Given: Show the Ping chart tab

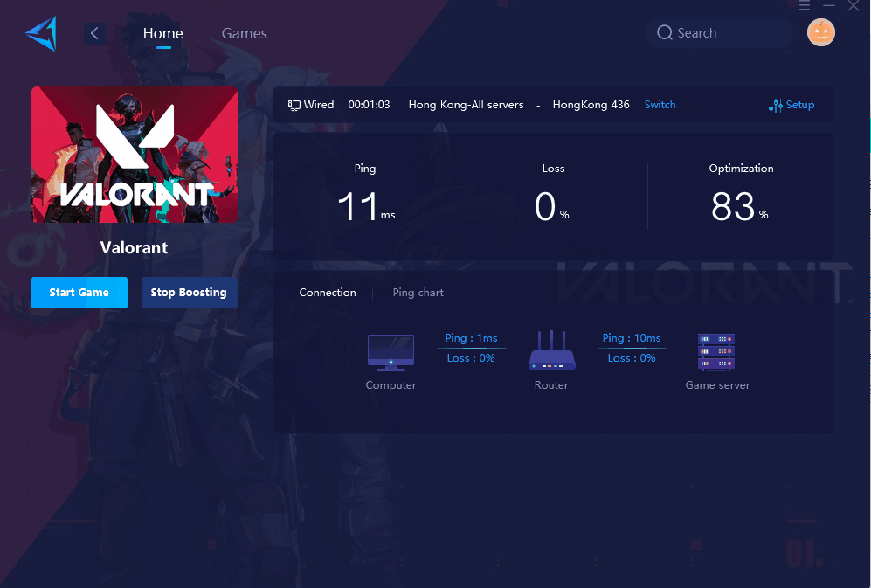Looking at the screenshot, I should coord(418,293).
